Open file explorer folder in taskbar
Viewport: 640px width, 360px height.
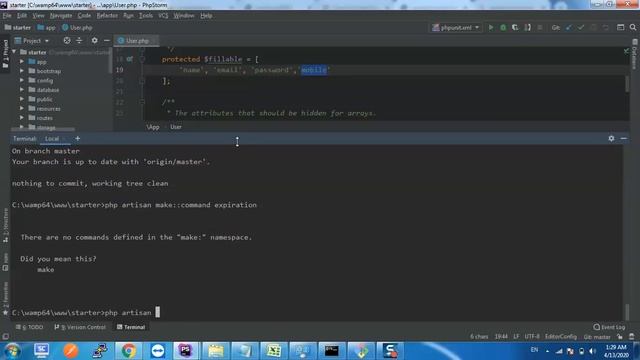click(215, 351)
